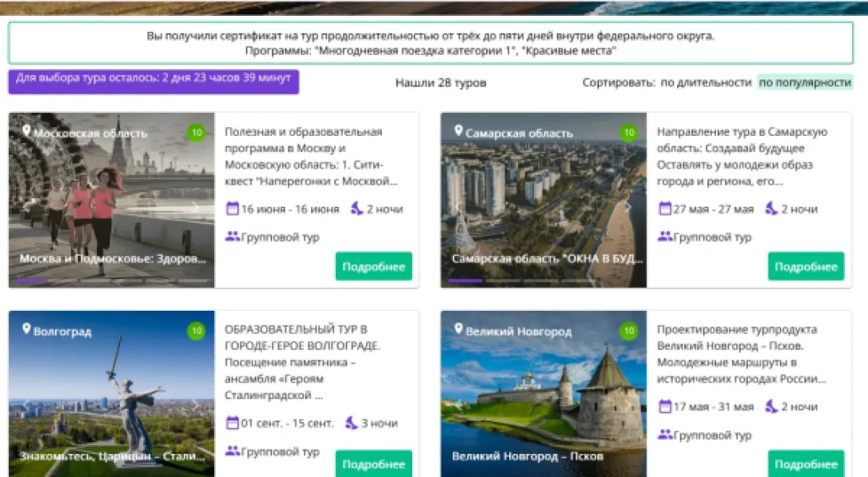Click the location pin on Московская область card

pos(26,131)
